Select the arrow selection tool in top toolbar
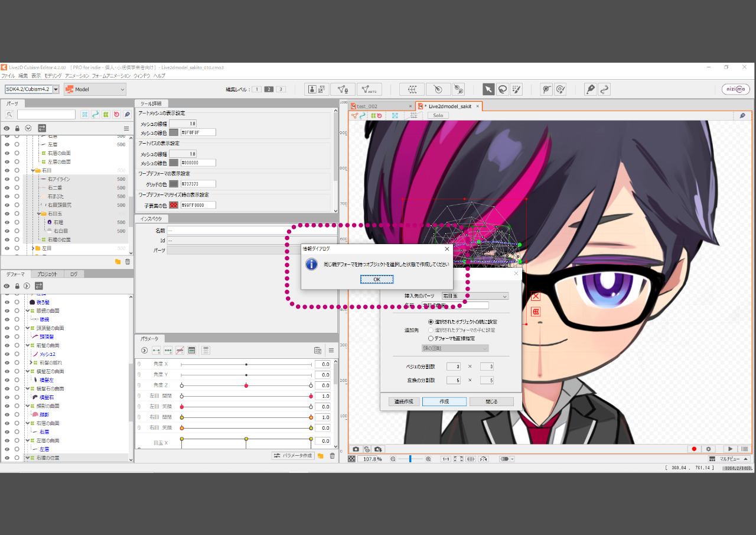This screenshot has height=535, width=756. point(488,89)
